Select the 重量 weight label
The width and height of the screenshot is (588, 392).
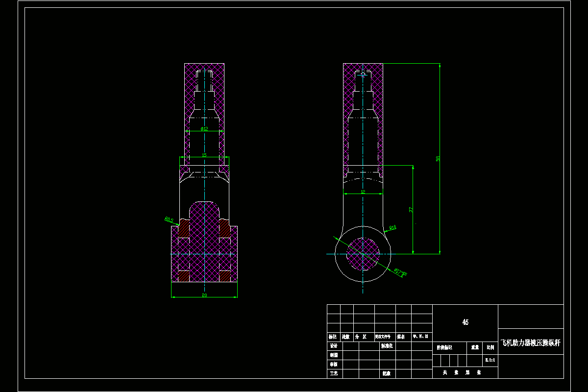tap(475, 347)
